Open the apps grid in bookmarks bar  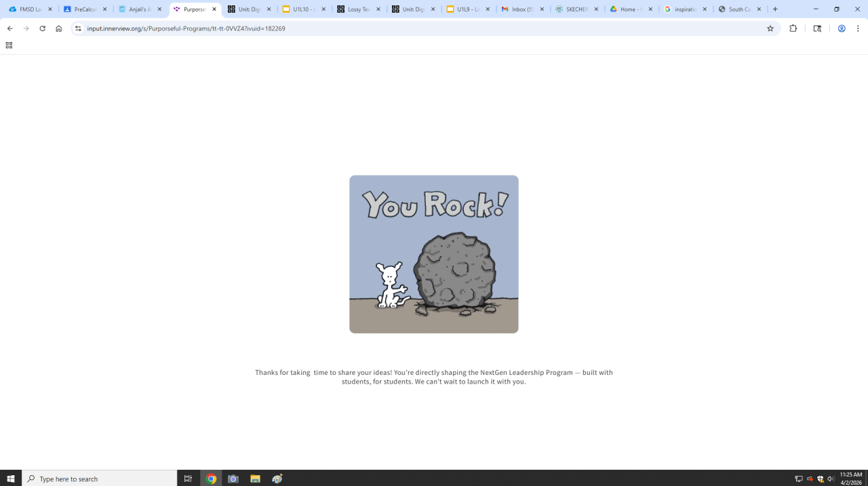9,45
